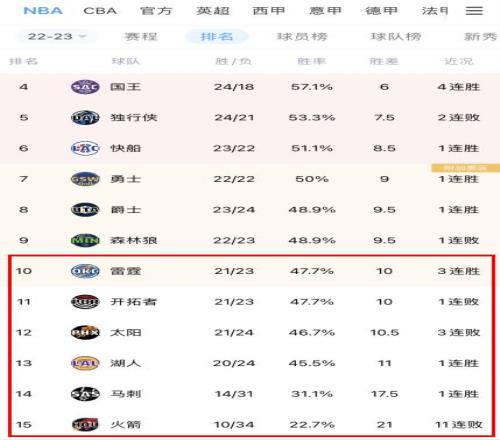Switch to the 德甲 league tab
Image resolution: width=500 pixels, height=440 pixels.
pyautogui.click(x=382, y=11)
